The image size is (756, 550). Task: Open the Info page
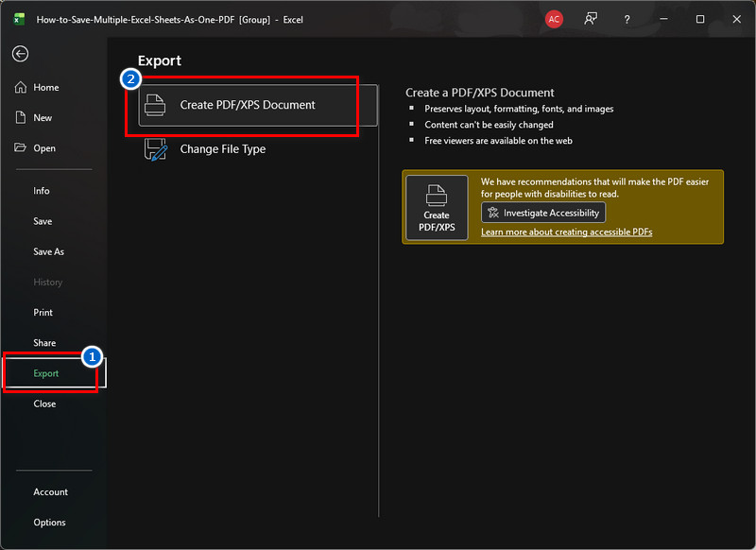[x=42, y=191]
